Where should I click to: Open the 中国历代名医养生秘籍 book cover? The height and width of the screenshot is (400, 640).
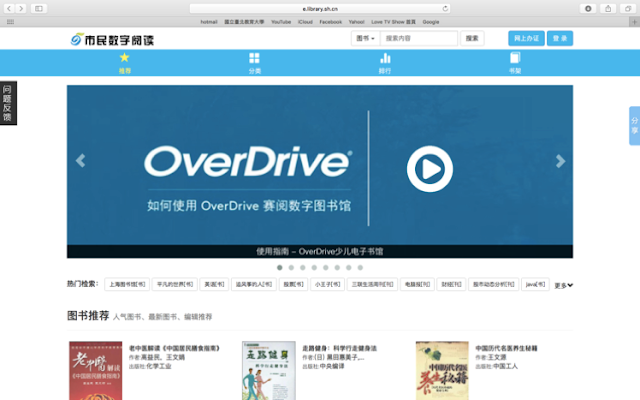point(442,371)
